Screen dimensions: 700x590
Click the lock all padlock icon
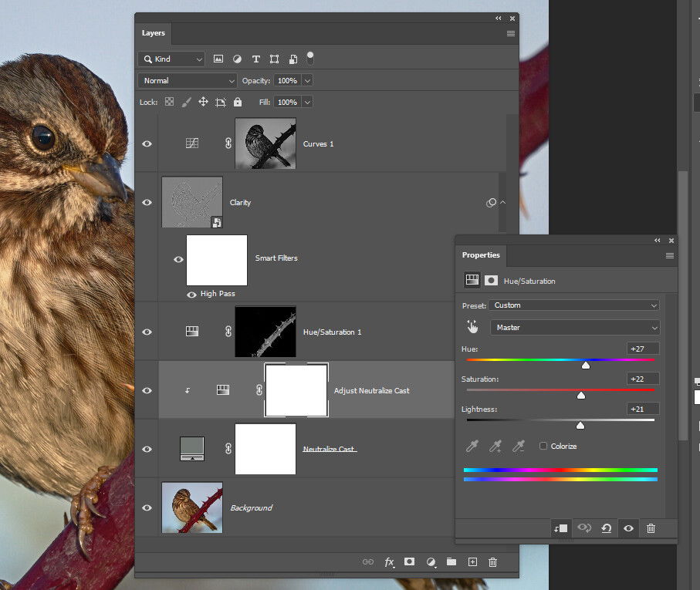tap(237, 102)
